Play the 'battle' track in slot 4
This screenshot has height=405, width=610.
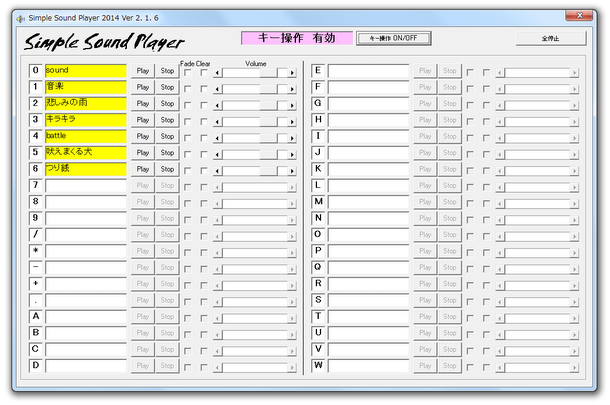pos(143,137)
